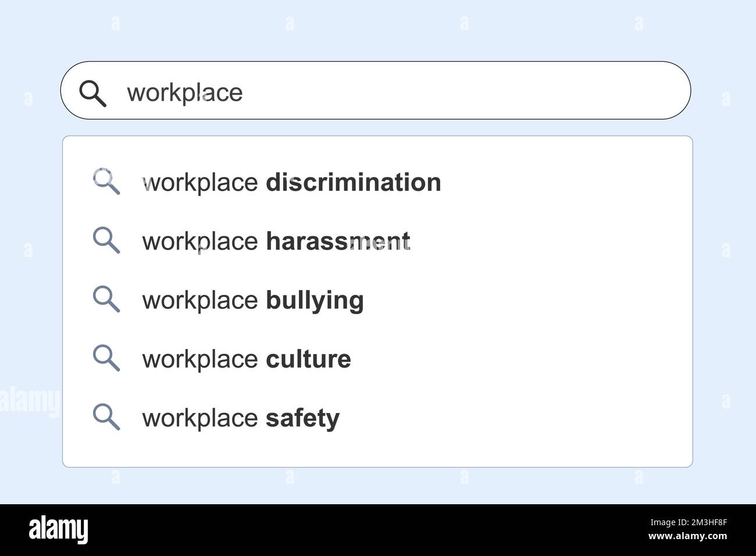Click the bold word safety
This screenshot has height=556, width=756.
(302, 418)
